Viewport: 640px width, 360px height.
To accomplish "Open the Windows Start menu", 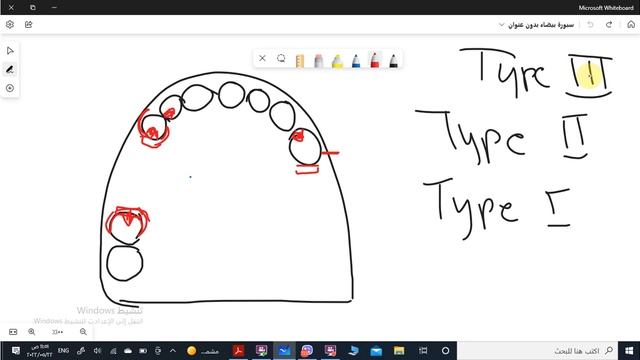I will pyautogui.click(x=629, y=351).
